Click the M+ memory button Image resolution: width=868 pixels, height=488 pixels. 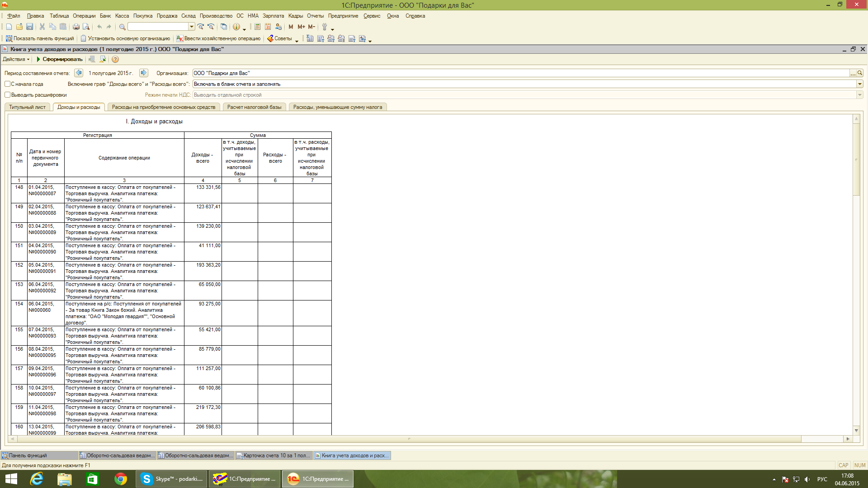[x=301, y=27]
